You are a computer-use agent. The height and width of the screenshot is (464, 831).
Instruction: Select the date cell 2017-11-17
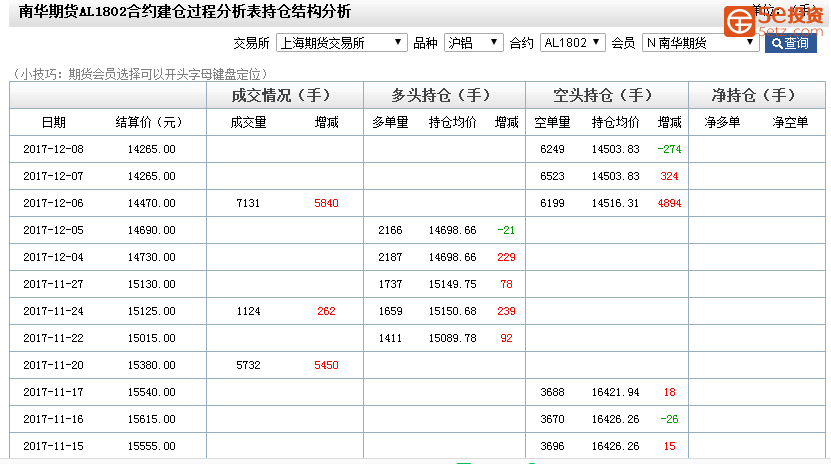point(54,392)
